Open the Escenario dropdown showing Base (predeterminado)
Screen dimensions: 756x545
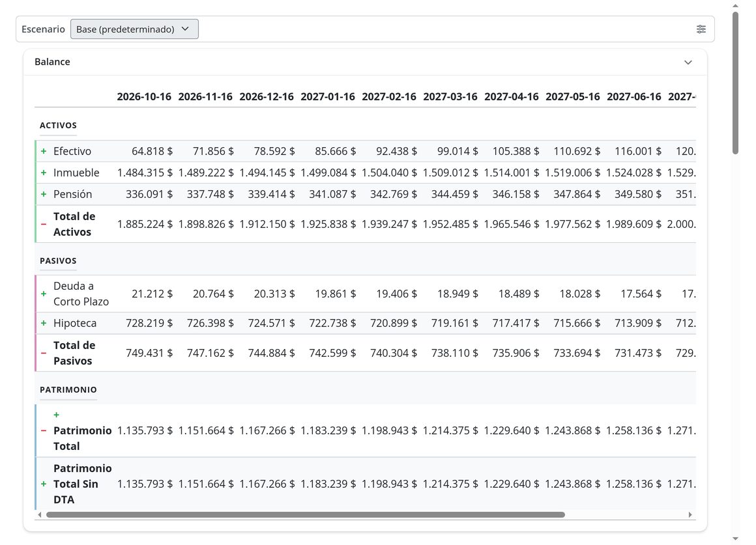[x=134, y=29]
